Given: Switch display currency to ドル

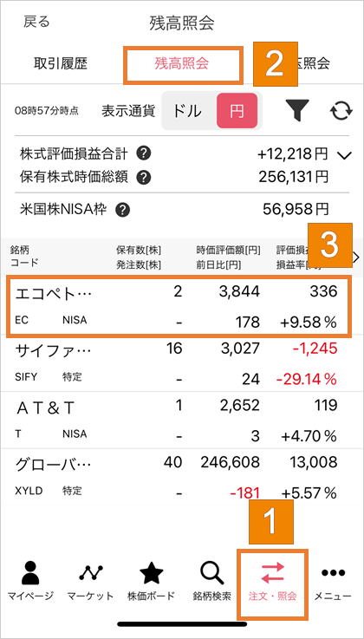Looking at the screenshot, I should [187, 111].
